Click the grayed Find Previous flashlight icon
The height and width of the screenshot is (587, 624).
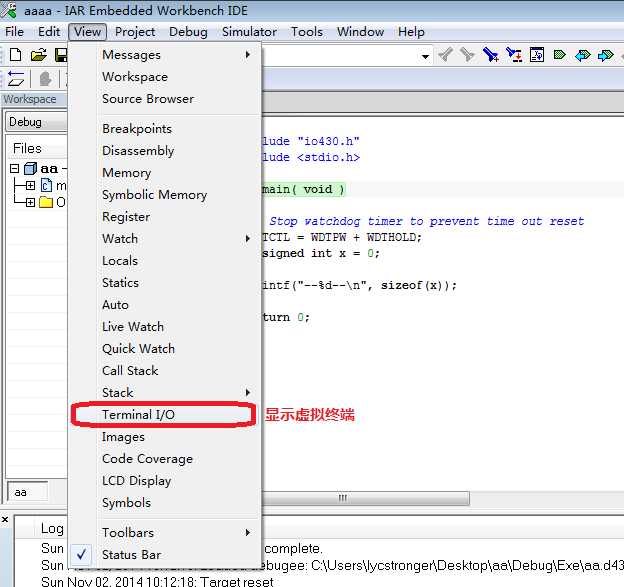coord(445,55)
